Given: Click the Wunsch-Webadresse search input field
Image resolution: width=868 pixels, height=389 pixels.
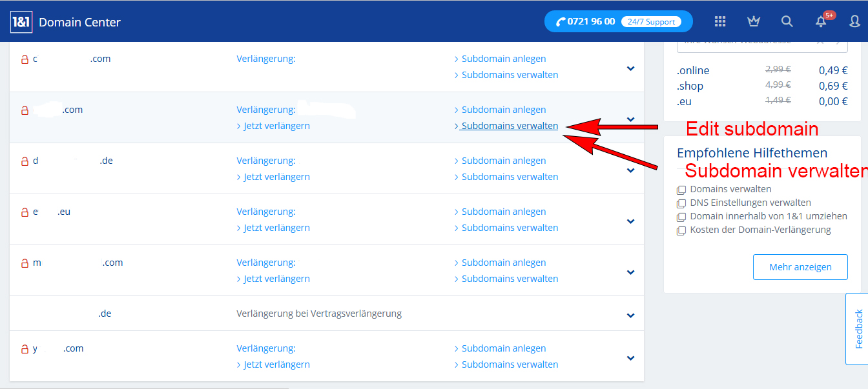Looking at the screenshot, I should pos(749,43).
